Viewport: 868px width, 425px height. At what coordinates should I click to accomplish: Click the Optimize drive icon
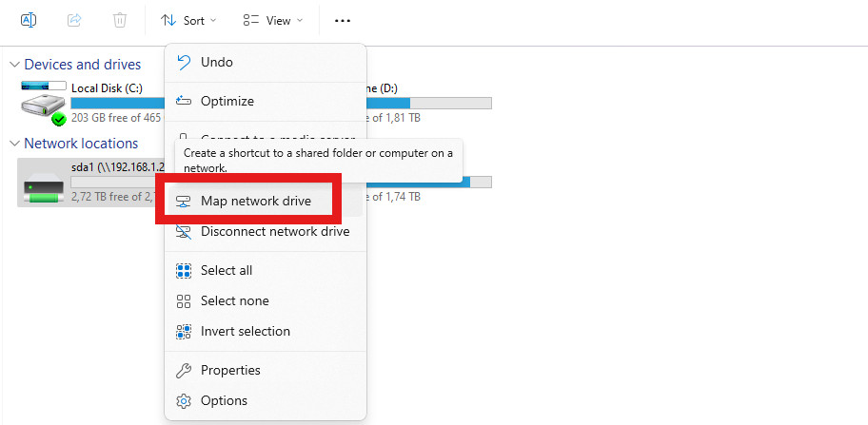click(x=184, y=101)
